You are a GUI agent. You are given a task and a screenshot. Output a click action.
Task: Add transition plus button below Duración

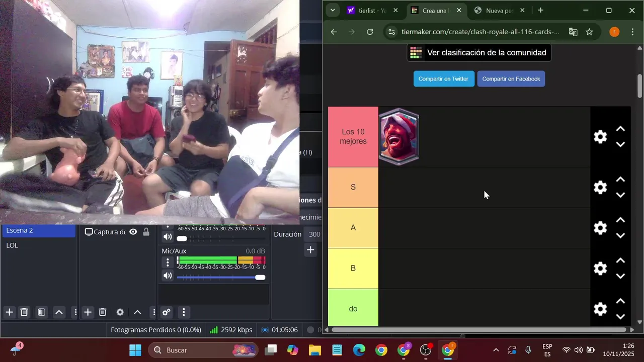point(310,250)
